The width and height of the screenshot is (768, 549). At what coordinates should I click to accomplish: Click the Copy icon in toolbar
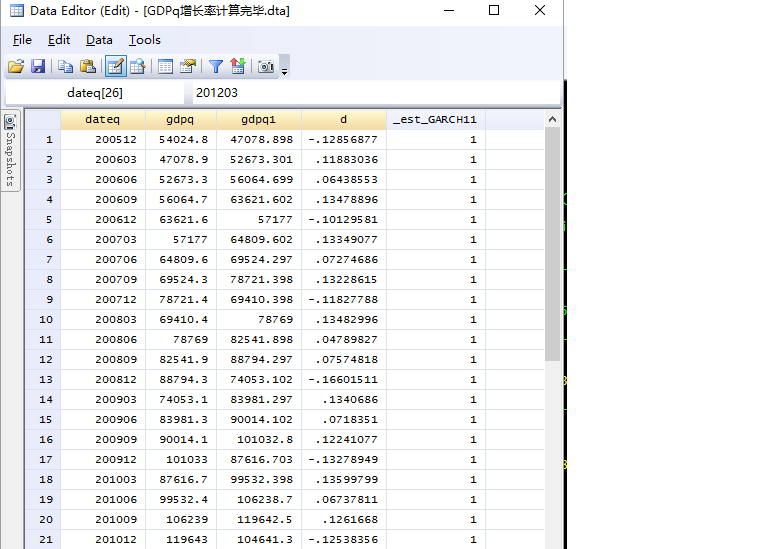65,67
